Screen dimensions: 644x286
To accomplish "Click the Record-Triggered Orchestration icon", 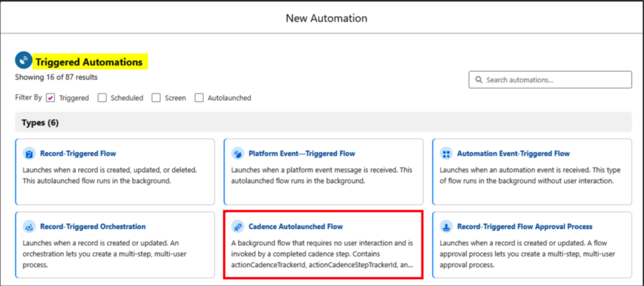I will pos(30,227).
